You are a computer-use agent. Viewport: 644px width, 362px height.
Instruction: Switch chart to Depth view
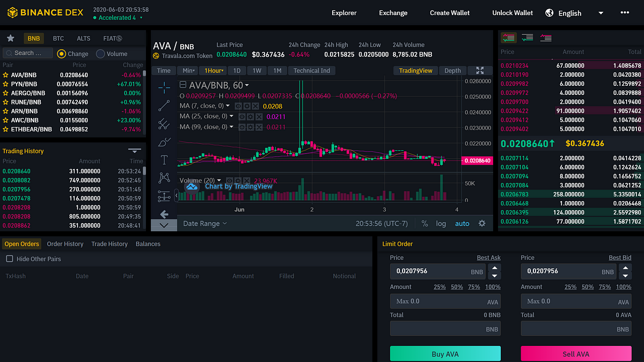pos(452,70)
